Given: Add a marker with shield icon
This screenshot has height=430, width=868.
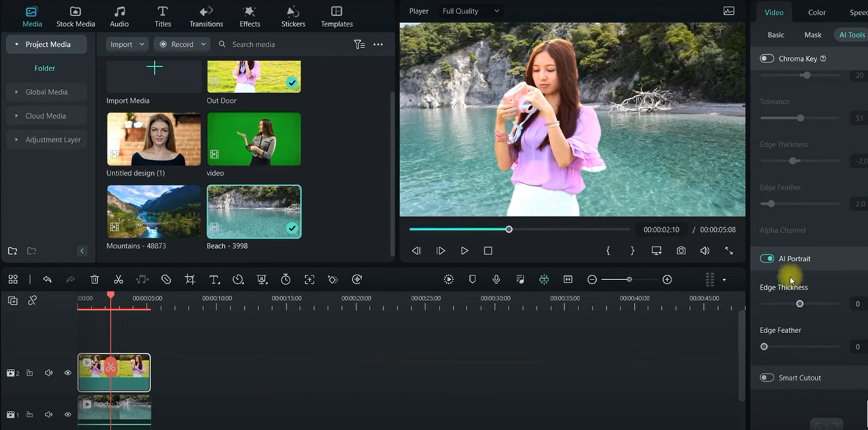Looking at the screenshot, I should (x=473, y=279).
